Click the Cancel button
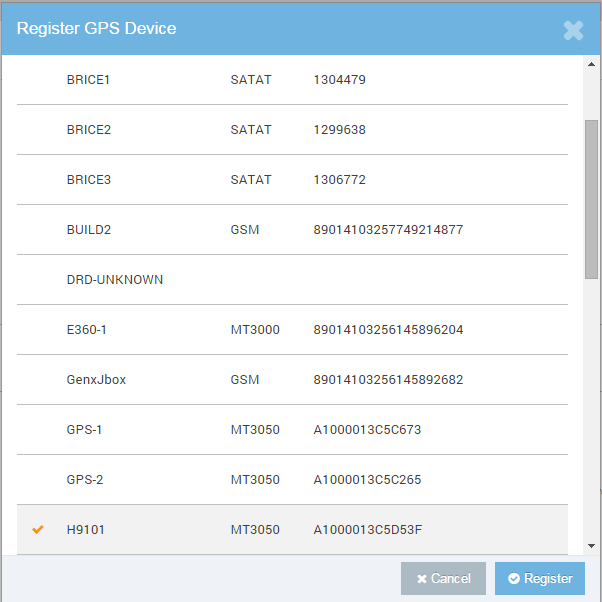 tap(443, 578)
